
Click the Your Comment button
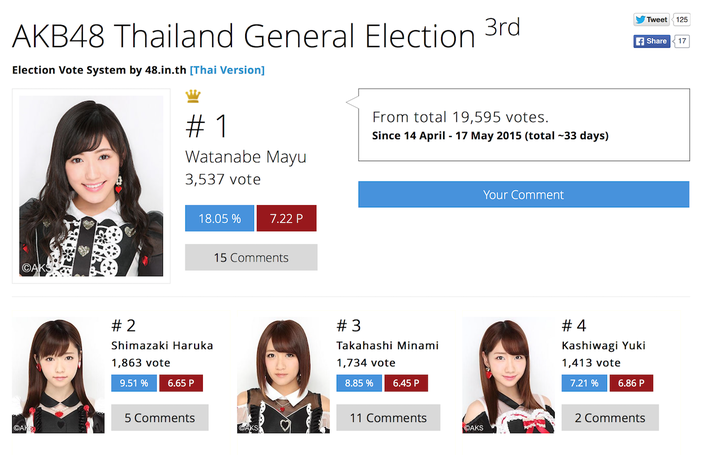523,195
